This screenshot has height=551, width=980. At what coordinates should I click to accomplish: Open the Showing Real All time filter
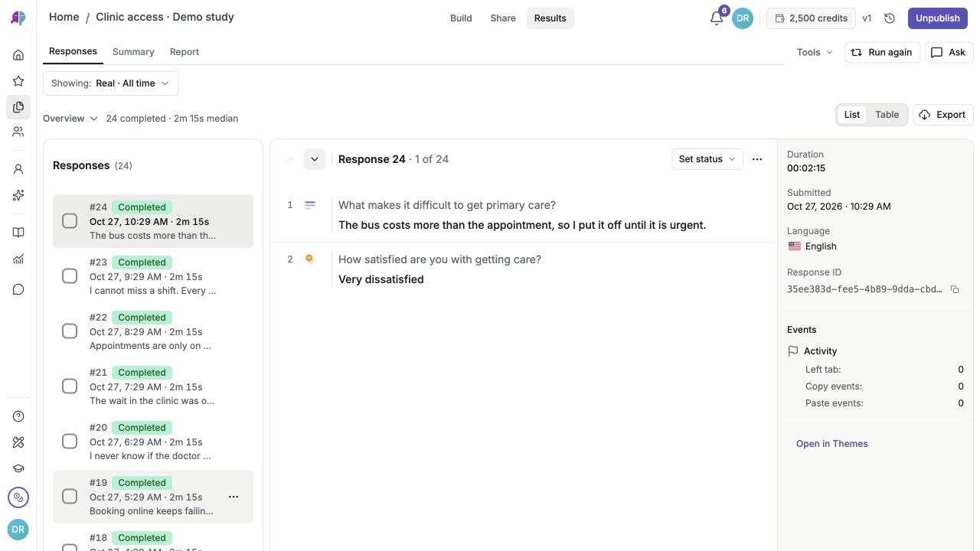pos(110,83)
